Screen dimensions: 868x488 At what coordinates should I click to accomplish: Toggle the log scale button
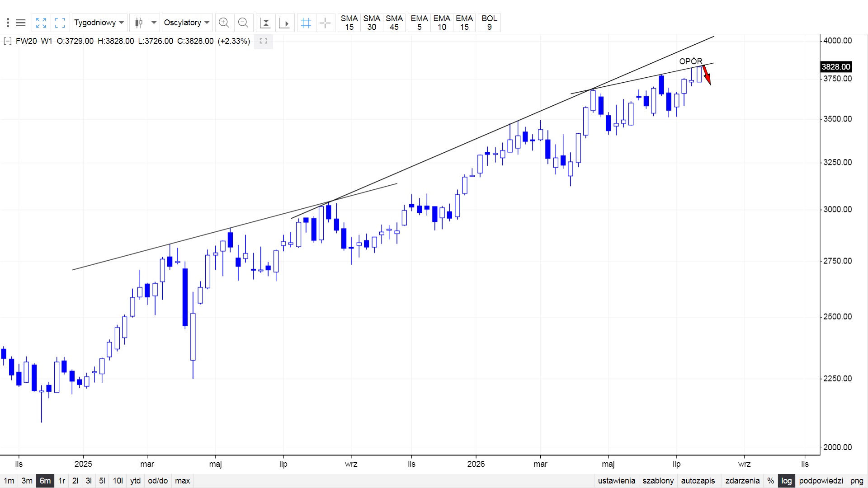coord(787,481)
